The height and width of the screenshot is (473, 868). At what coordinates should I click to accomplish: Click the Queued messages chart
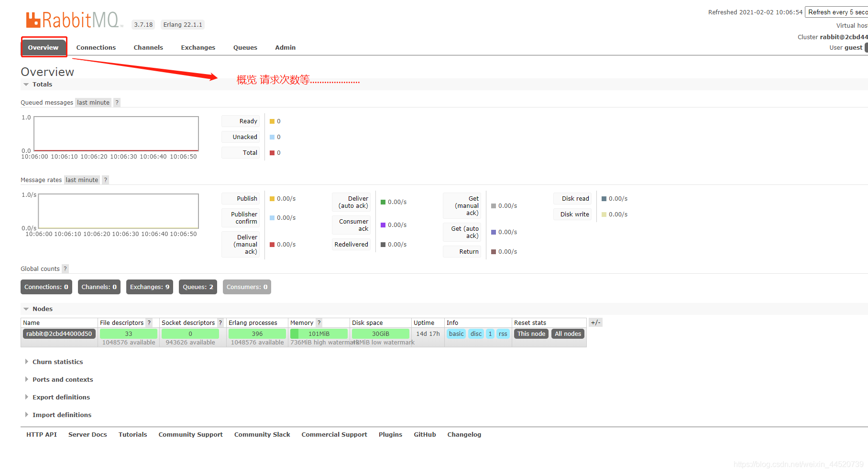click(x=116, y=134)
